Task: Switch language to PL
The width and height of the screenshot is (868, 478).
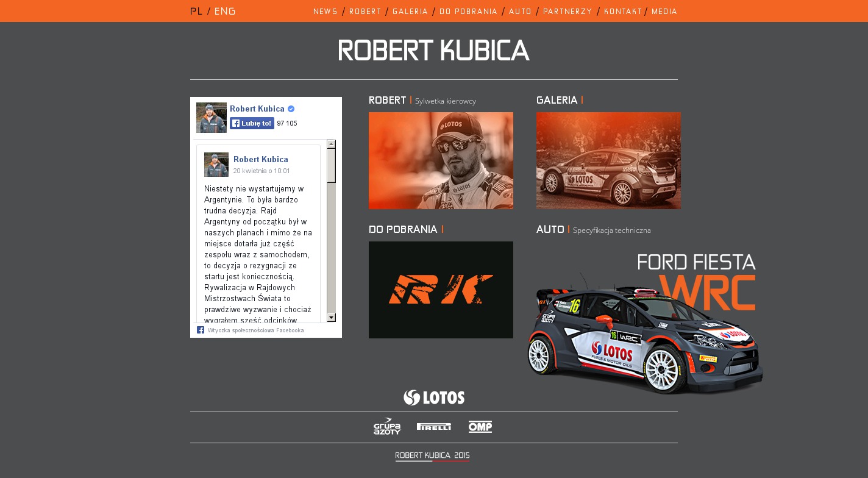Action: 196,11
